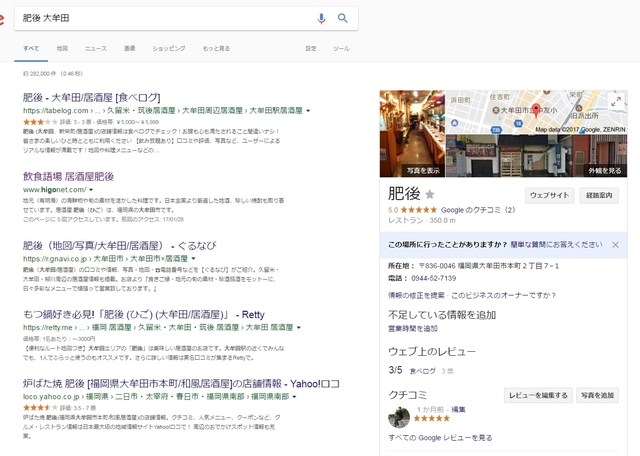
Task: Open the もっと見る menu
Action: [x=216, y=48]
